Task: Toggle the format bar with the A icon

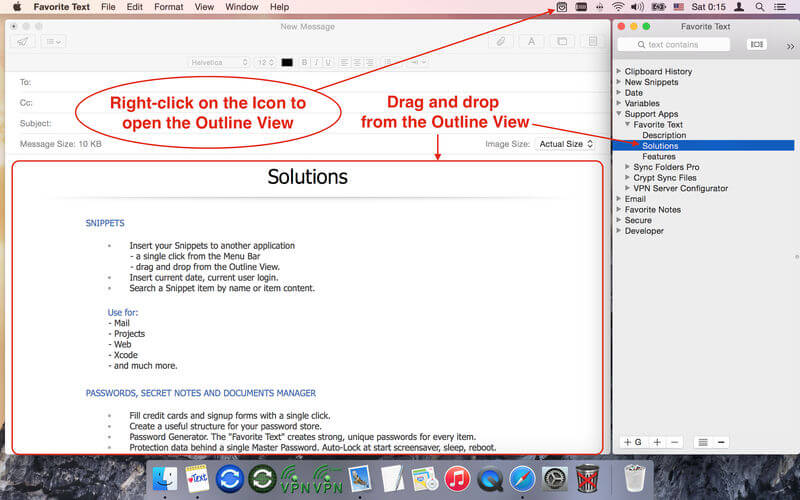Action: pos(531,42)
